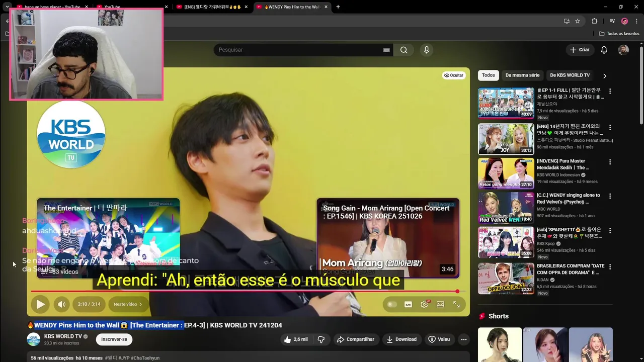The width and height of the screenshot is (644, 362).
Task: Click the Compartilhar share button
Action: coord(356,339)
